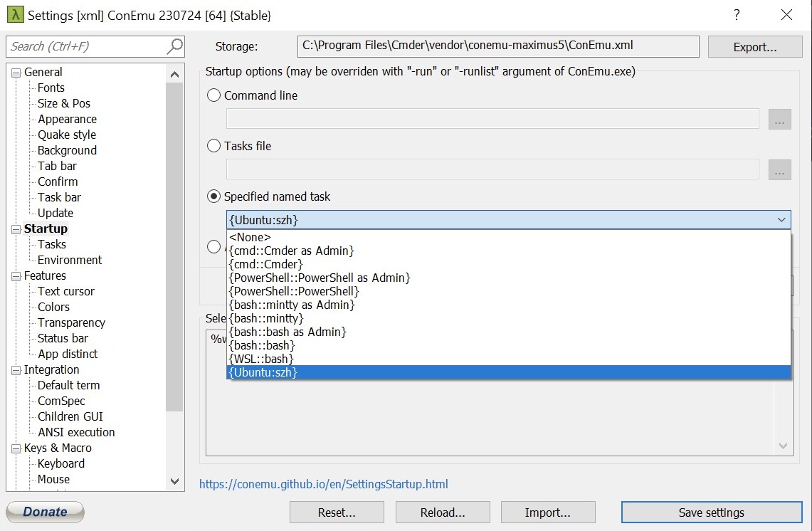Viewport: 812px width, 531px height.
Task: Select the Specified named task radio button
Action: (x=213, y=196)
